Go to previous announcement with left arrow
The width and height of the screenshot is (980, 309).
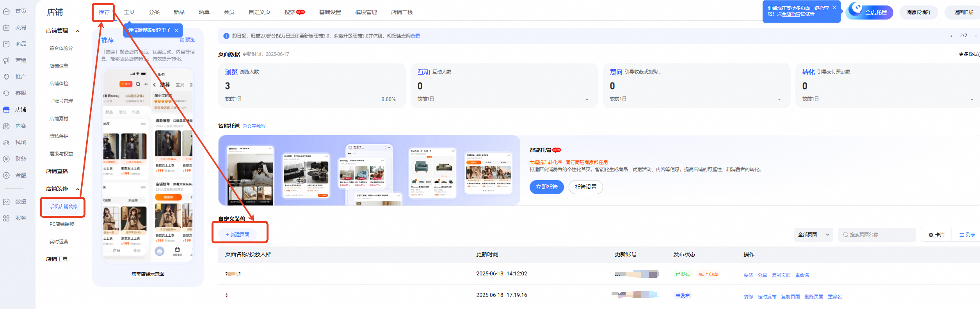tap(951, 36)
